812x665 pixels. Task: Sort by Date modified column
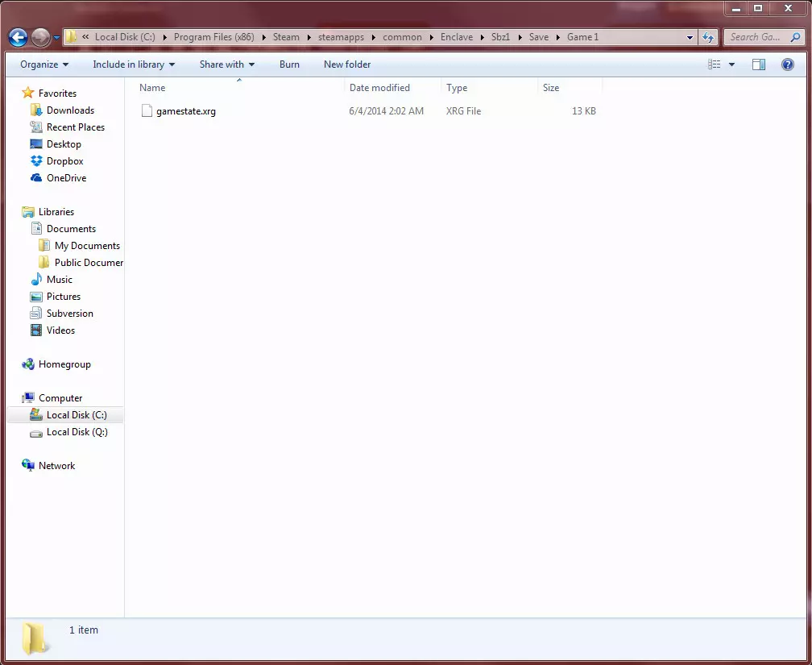pyautogui.click(x=392, y=88)
